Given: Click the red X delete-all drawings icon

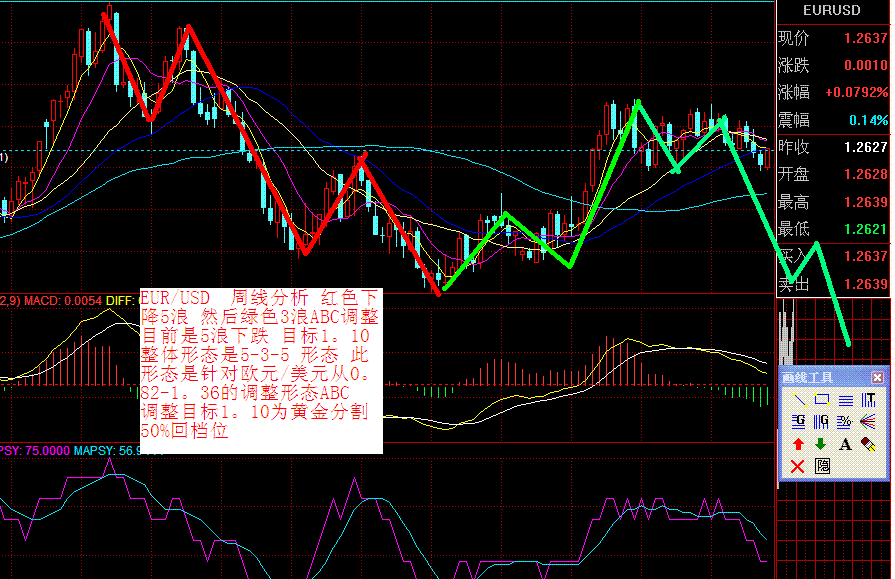Looking at the screenshot, I should [x=797, y=467].
